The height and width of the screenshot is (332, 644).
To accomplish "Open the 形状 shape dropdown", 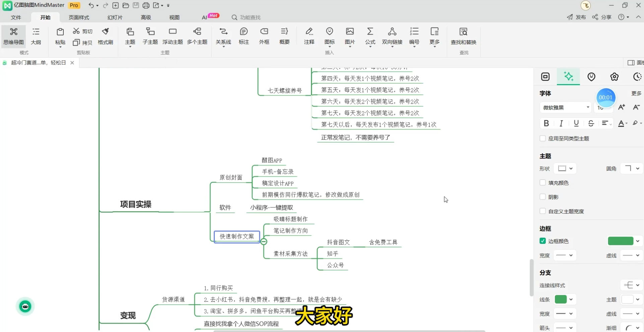I will coord(565,168).
